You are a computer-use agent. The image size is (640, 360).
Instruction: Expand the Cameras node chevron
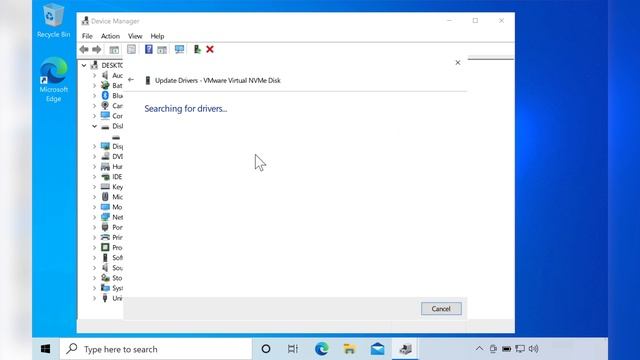(x=94, y=106)
